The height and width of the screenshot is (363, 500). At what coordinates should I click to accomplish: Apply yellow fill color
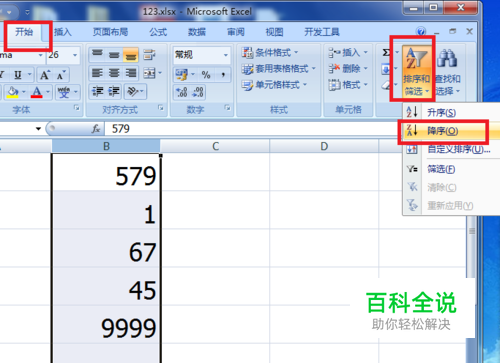tap(13, 92)
